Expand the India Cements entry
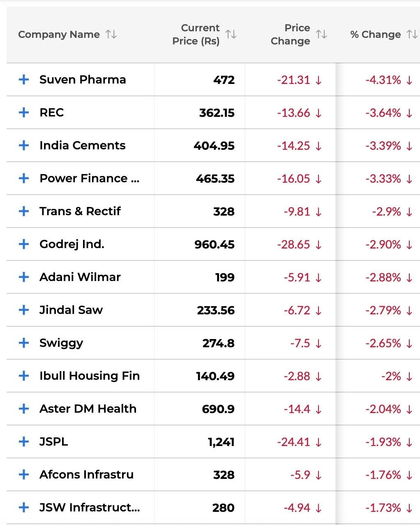Viewport: 420px width, 525px height. [23, 146]
